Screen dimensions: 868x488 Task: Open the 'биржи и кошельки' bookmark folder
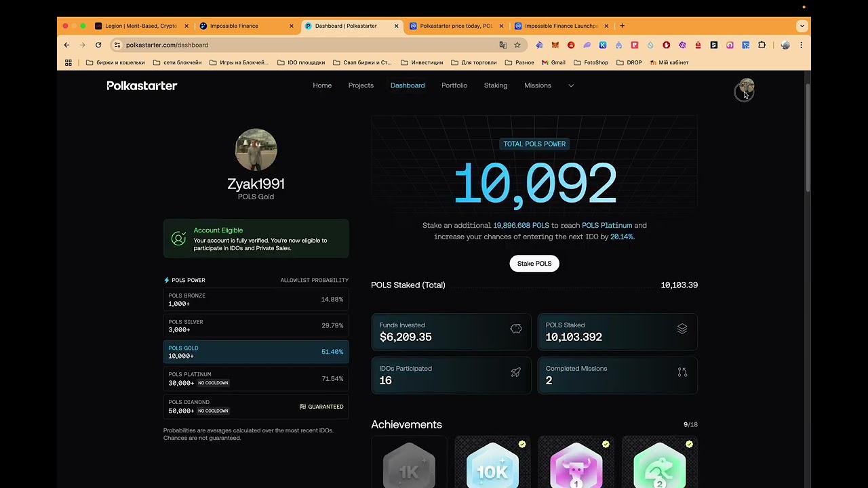pyautogui.click(x=115, y=62)
